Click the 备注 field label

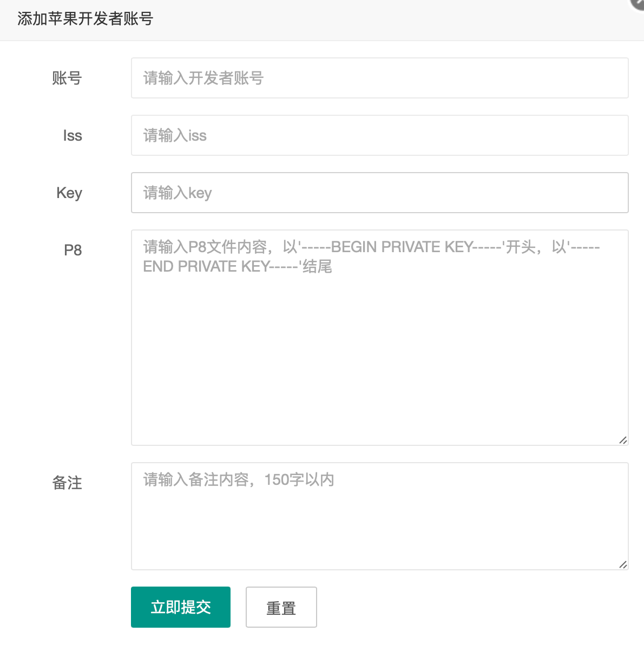click(x=67, y=483)
